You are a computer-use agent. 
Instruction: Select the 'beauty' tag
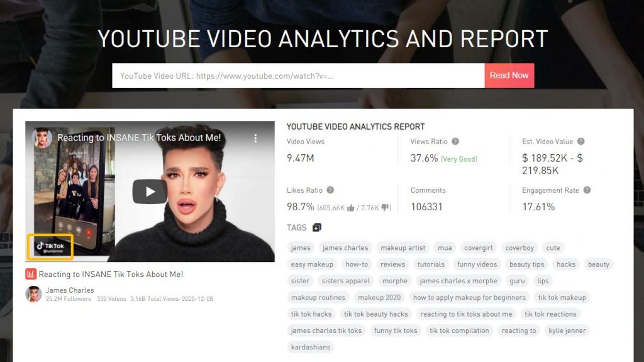point(599,264)
